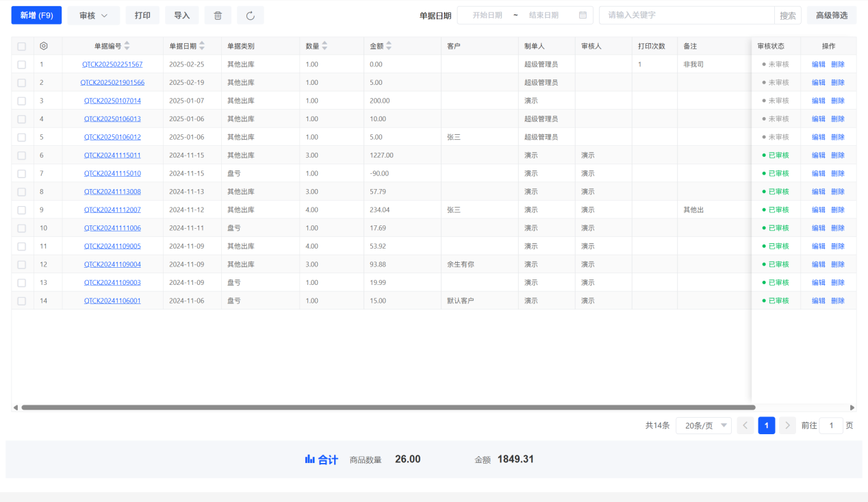Click the 导入 toolbar button
The width and height of the screenshot is (868, 502).
[181, 16]
